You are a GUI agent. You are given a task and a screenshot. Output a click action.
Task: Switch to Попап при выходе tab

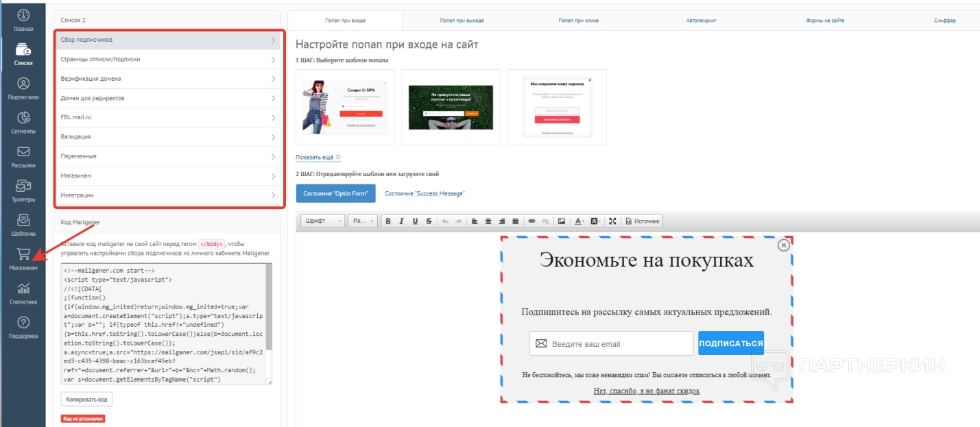pyautogui.click(x=462, y=21)
